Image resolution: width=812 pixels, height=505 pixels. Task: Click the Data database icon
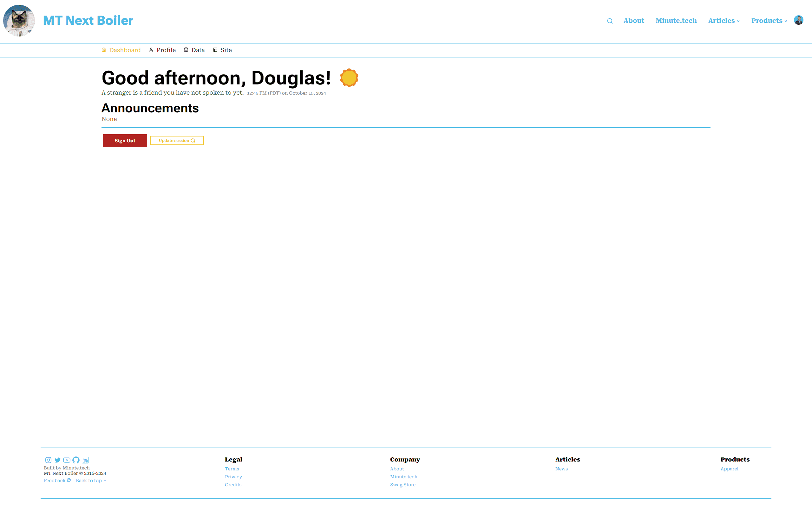tap(186, 50)
